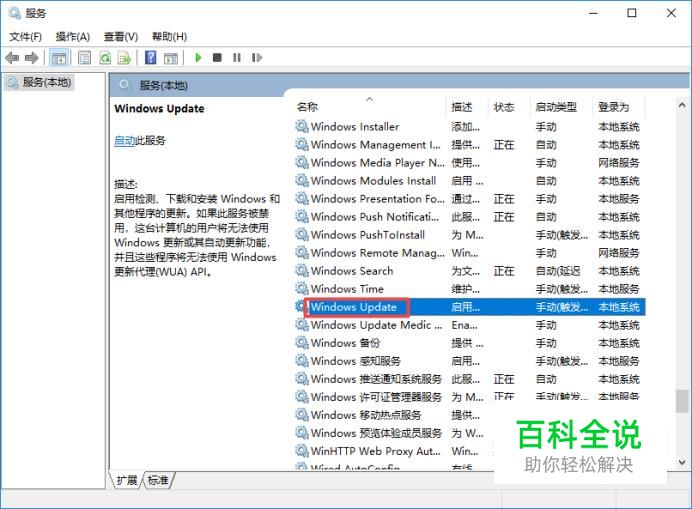Open the 操作(A) menu

tap(73, 37)
